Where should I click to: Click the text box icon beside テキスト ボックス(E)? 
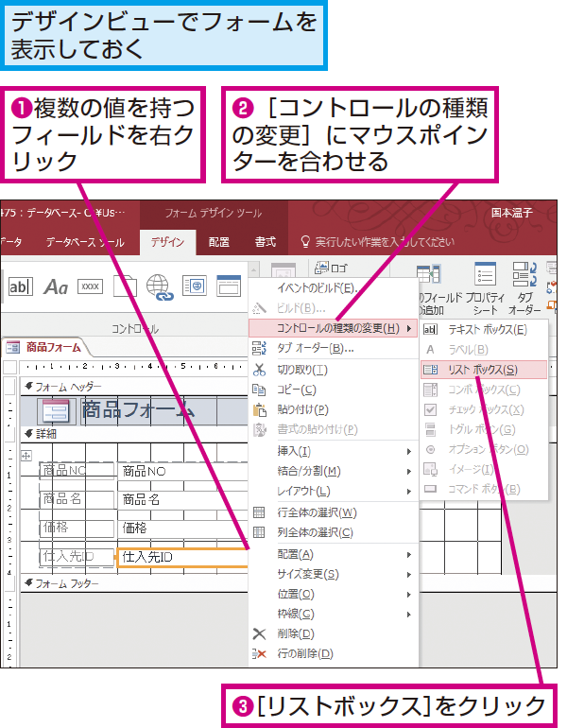pos(431,330)
